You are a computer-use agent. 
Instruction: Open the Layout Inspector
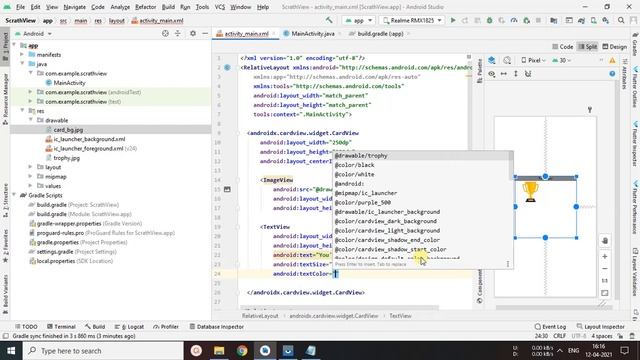click(600, 327)
